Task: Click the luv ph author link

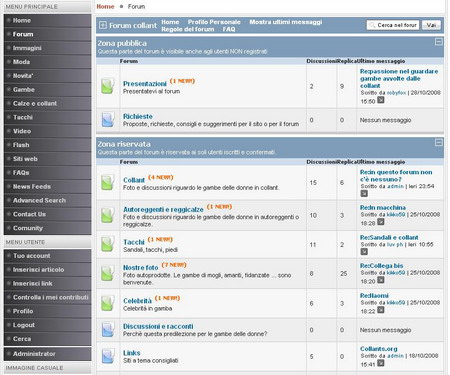Action: (395, 244)
